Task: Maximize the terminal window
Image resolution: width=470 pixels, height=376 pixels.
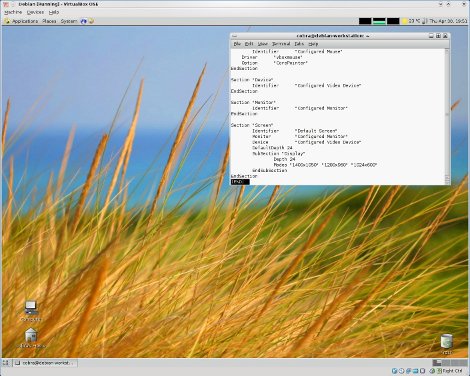Action: [x=438, y=36]
